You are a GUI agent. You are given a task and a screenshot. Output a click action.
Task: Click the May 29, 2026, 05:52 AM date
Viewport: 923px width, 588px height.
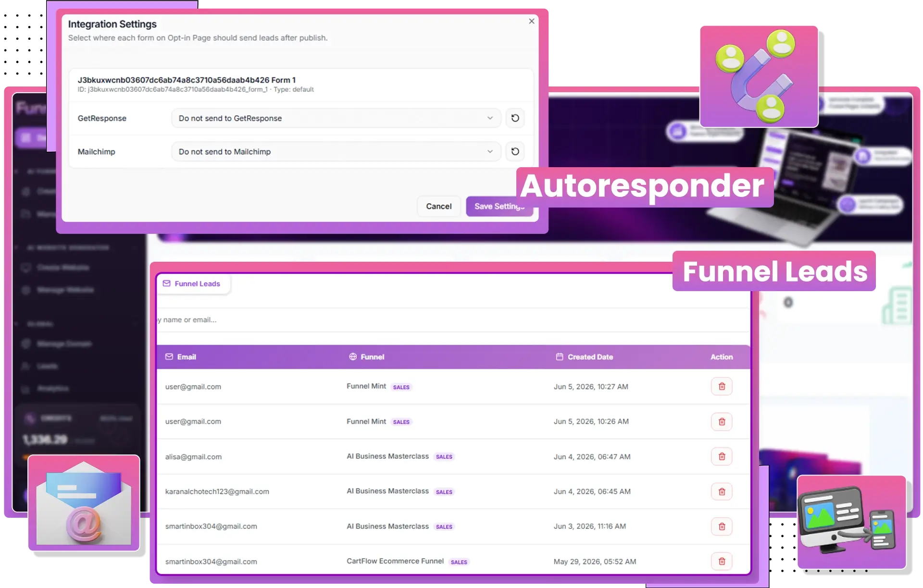tap(595, 562)
